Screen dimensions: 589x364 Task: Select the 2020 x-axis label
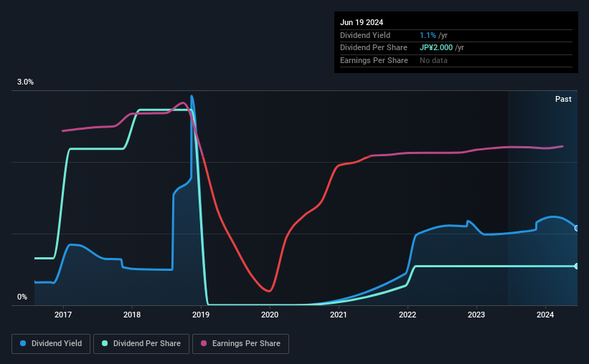click(270, 315)
